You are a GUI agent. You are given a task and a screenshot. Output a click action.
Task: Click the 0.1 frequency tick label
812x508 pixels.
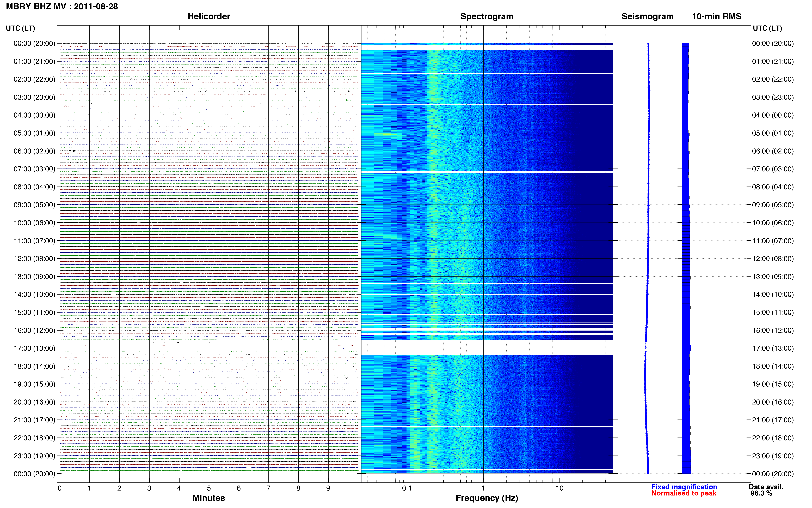[x=407, y=488]
